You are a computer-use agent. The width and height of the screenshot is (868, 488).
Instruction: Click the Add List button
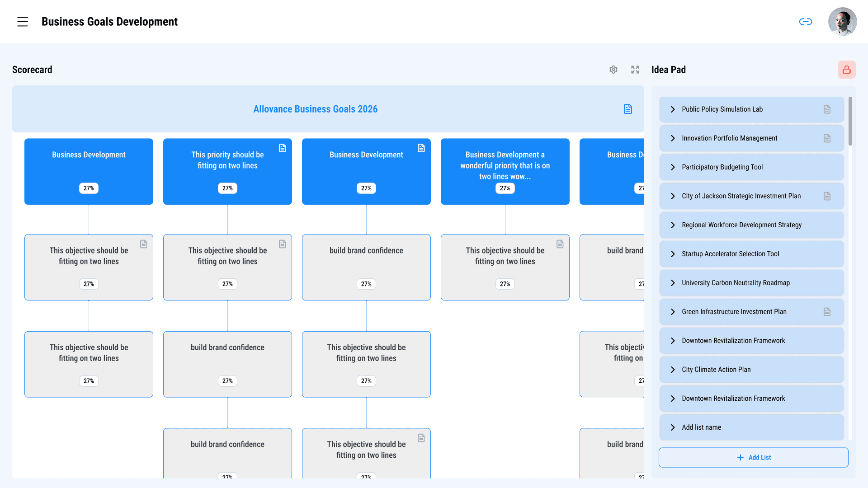(x=753, y=457)
